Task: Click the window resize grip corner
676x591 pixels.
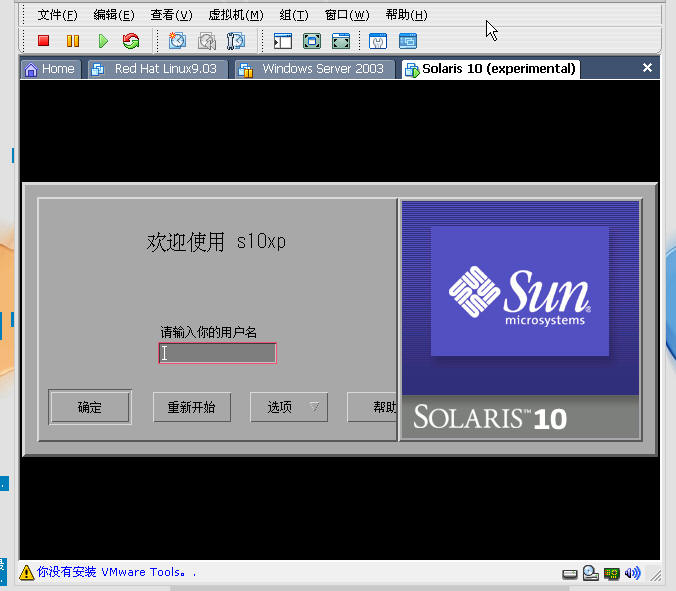Action: click(655, 575)
